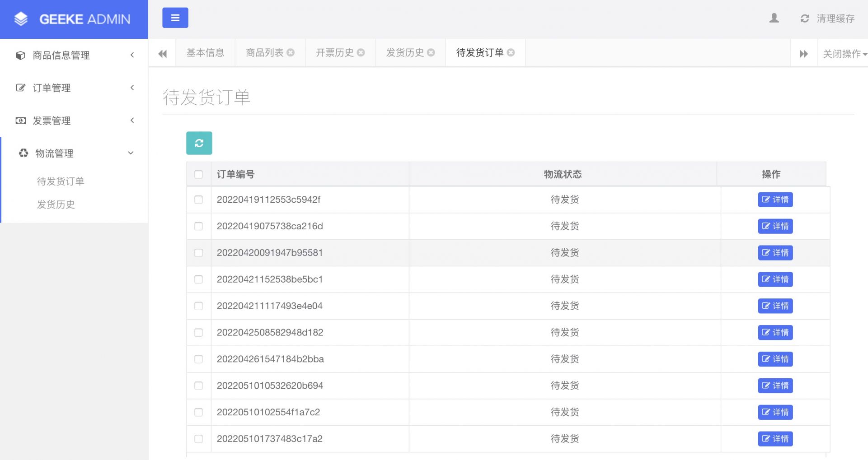Screen dimensions: 868x460
Task: Open 详情 for order 20220420091947b95581
Action: 775,253
